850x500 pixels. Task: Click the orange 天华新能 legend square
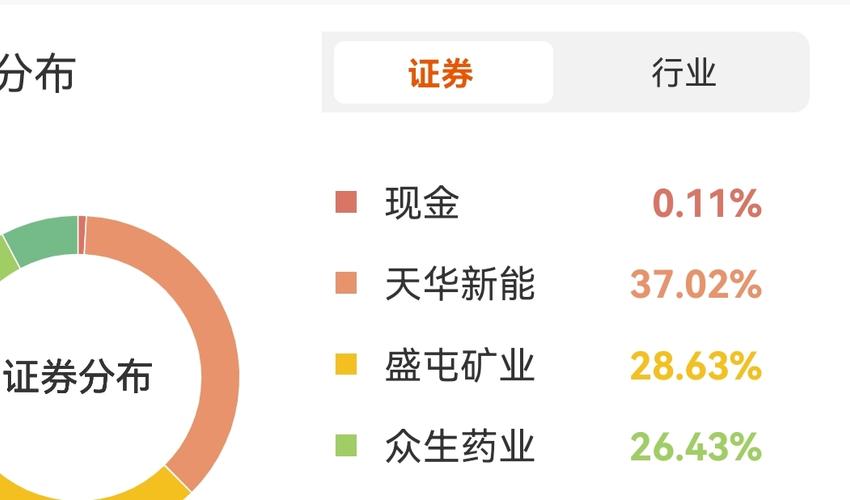pos(346,284)
